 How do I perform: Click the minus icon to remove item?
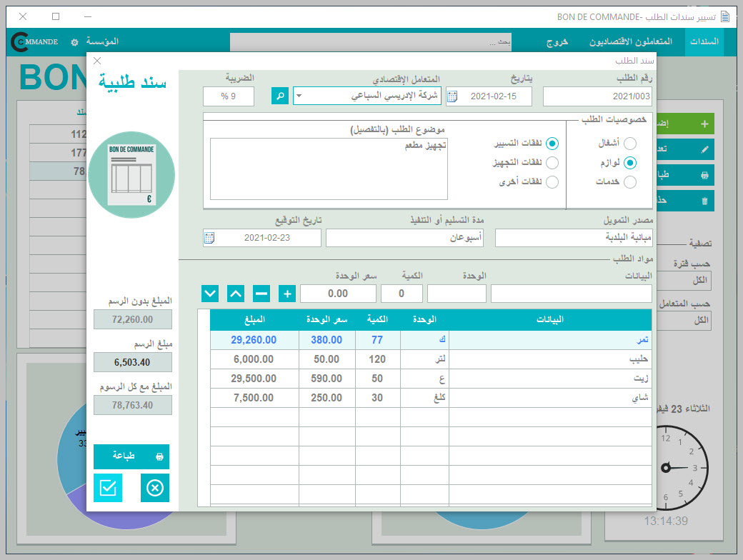pos(261,294)
